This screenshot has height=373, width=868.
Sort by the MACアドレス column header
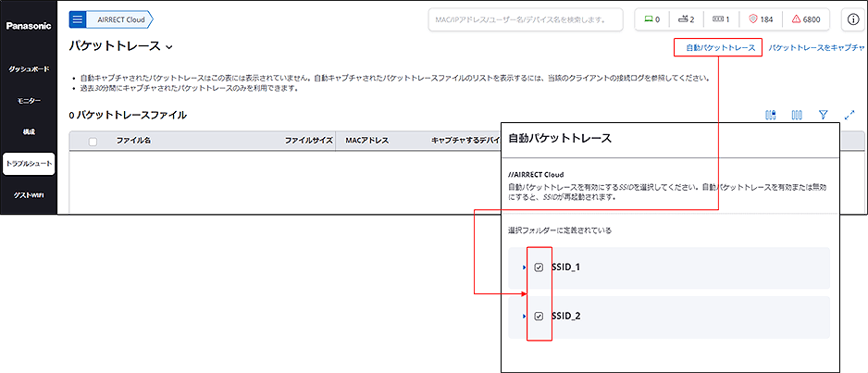pyautogui.click(x=367, y=141)
